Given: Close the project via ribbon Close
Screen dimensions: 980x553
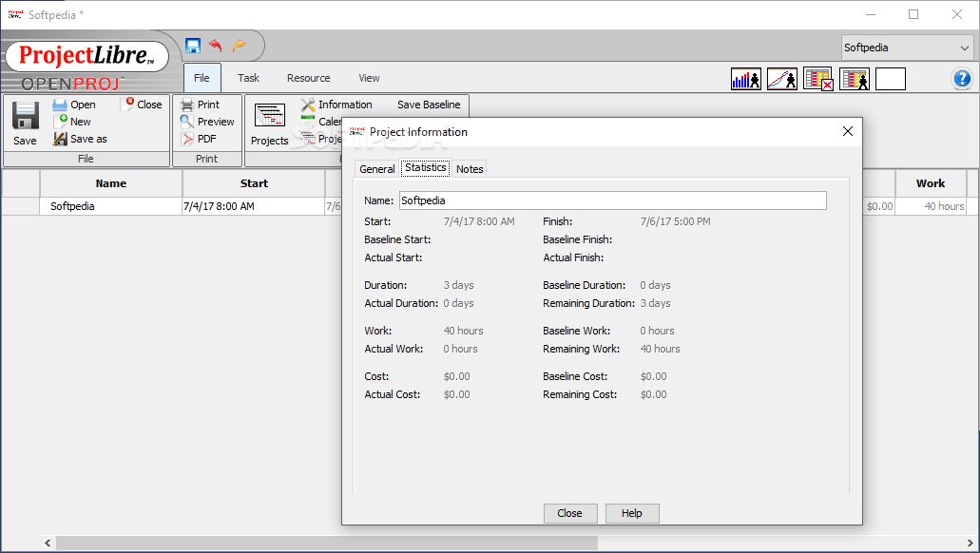Looking at the screenshot, I should 144,105.
